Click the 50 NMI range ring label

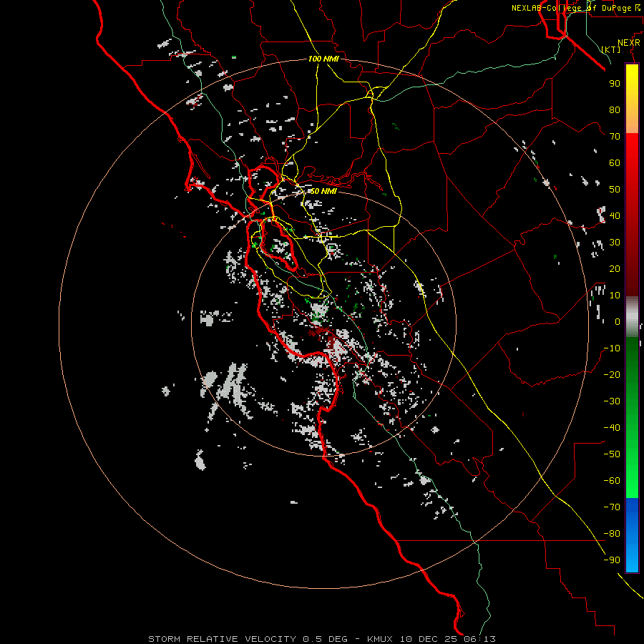click(323, 191)
